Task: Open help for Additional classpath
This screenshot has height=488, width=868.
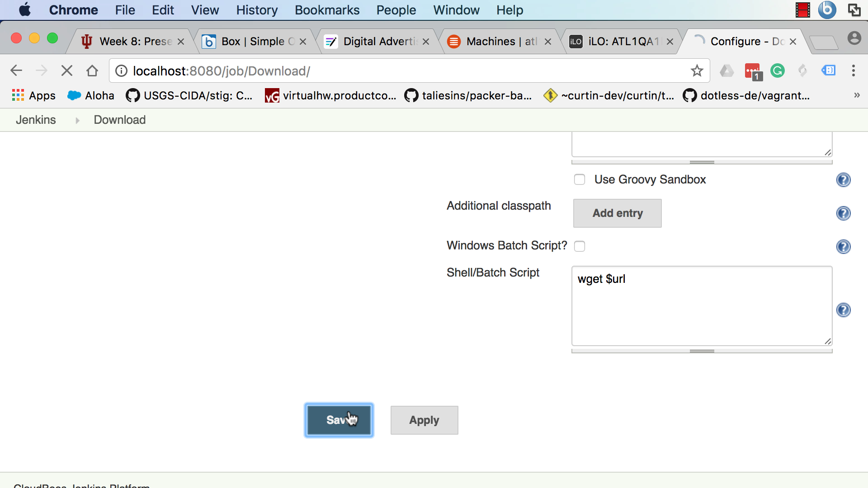Action: point(843,213)
